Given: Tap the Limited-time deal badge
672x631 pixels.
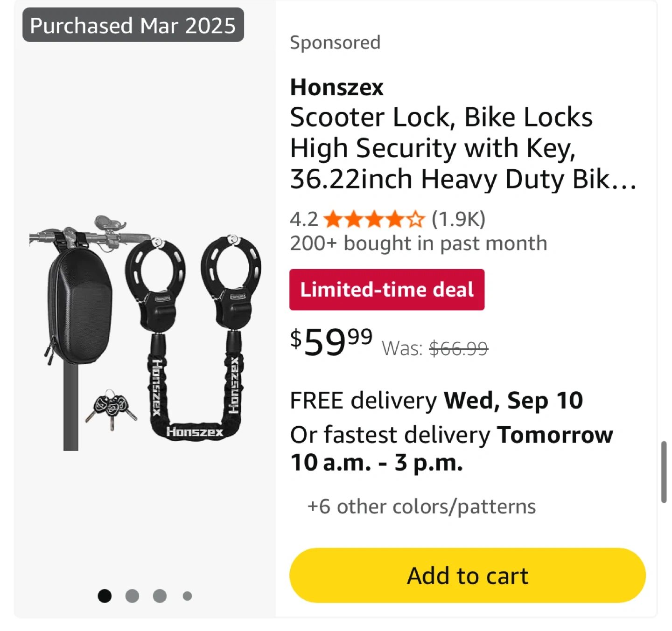Looking at the screenshot, I should tap(386, 290).
